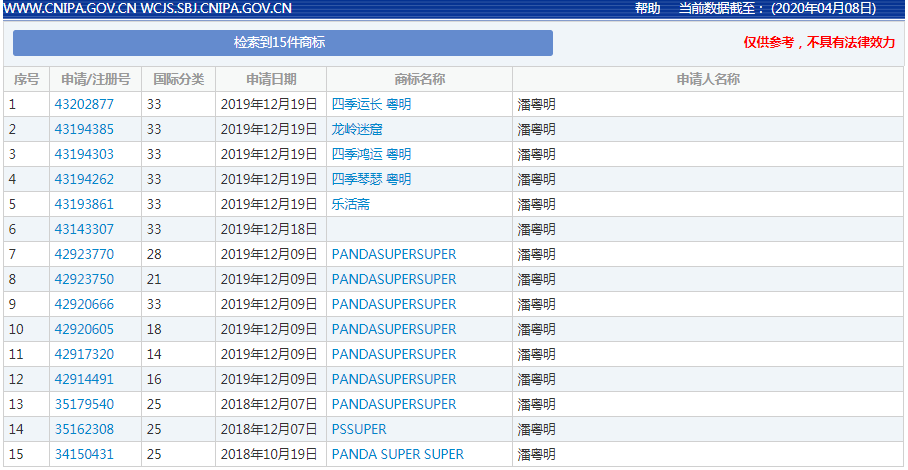Click the 申请/注册号 column header
This screenshot has height=470, width=908.
pyautogui.click(x=96, y=79)
